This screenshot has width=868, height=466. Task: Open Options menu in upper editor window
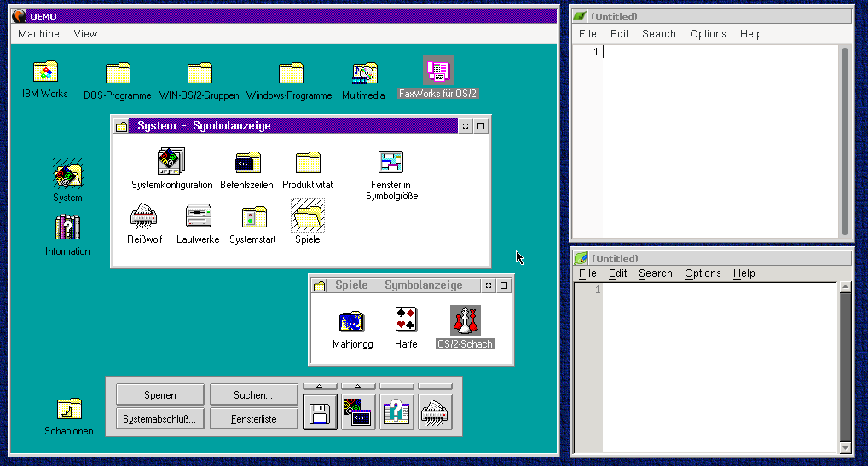click(x=708, y=34)
